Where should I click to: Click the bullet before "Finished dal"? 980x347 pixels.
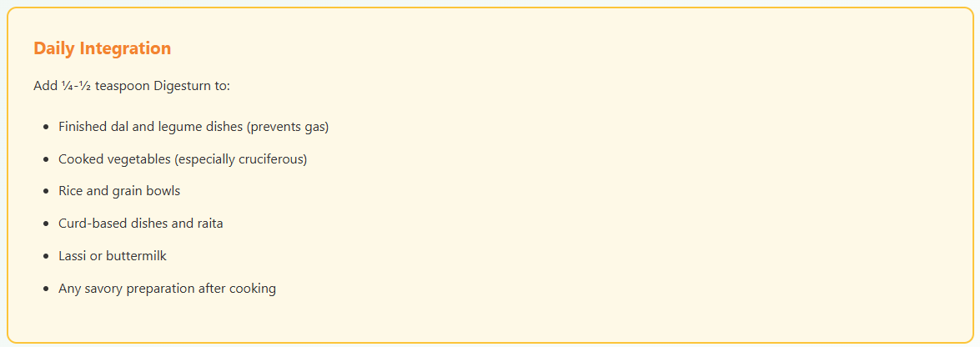[x=45, y=128]
